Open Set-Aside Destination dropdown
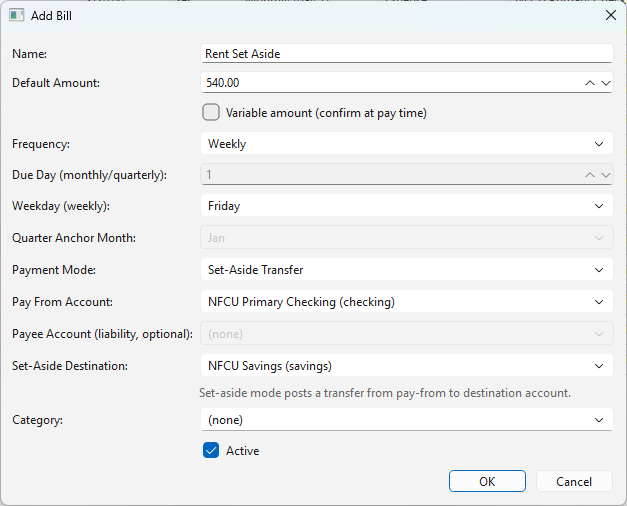The height and width of the screenshot is (506, 627). (406, 365)
